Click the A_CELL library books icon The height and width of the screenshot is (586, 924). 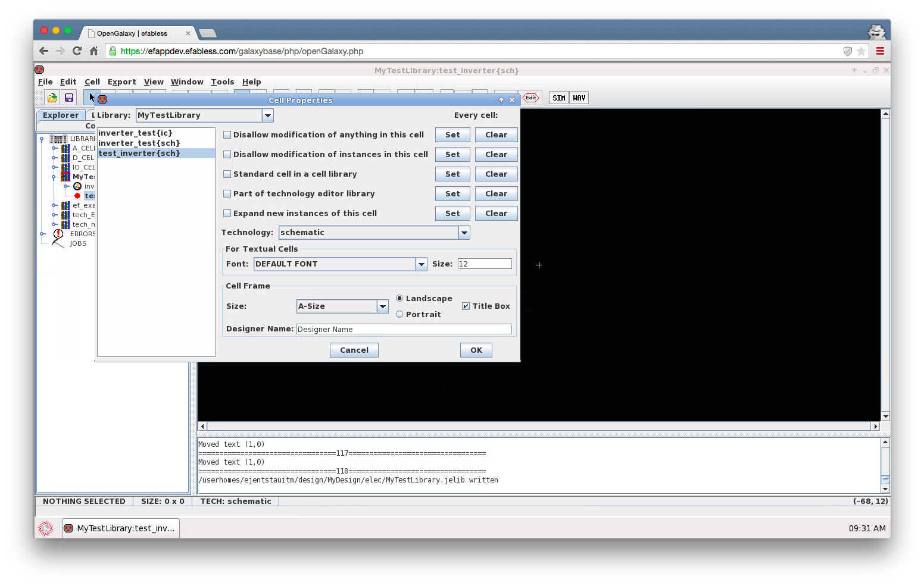point(65,148)
